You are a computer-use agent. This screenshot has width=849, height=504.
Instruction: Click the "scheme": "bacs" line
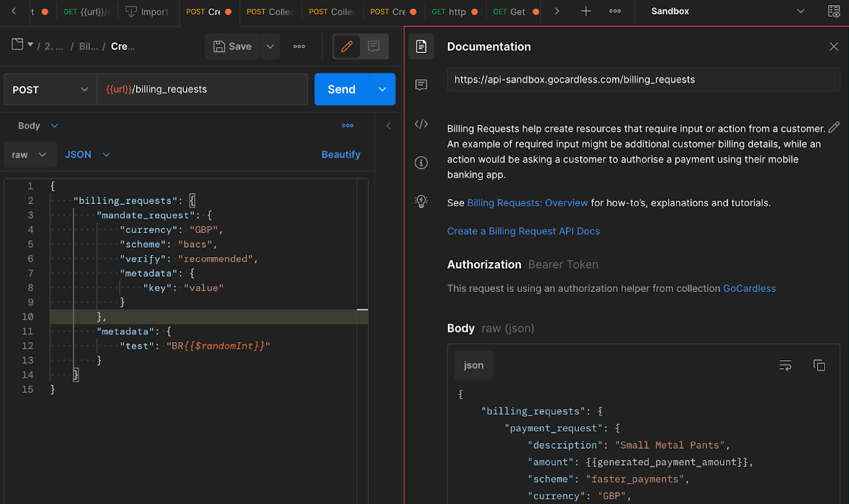tap(169, 245)
